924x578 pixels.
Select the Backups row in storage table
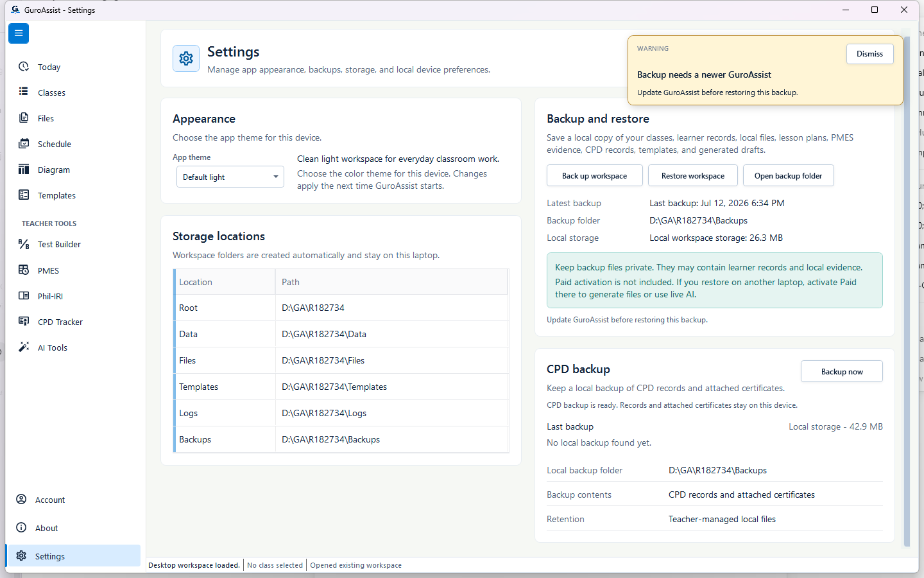[341, 439]
